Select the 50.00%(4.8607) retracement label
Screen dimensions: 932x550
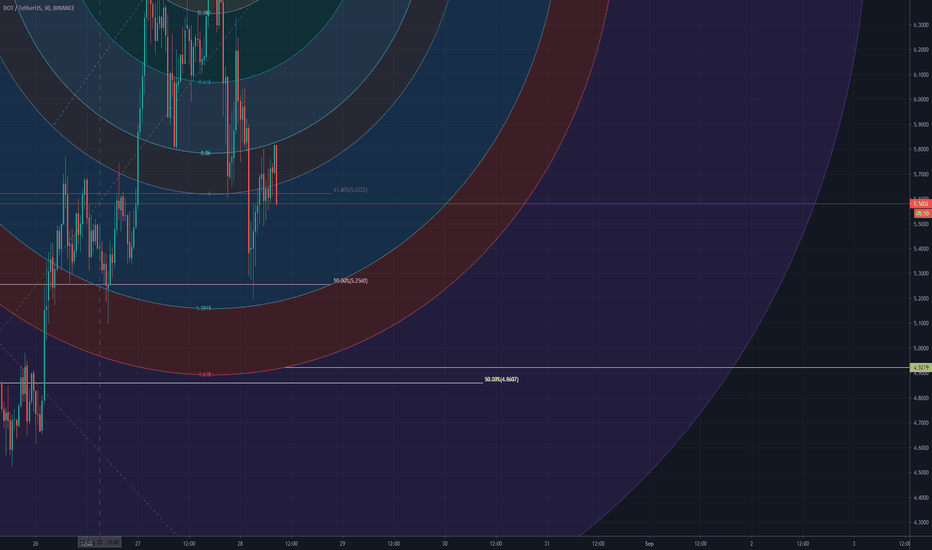click(x=501, y=379)
